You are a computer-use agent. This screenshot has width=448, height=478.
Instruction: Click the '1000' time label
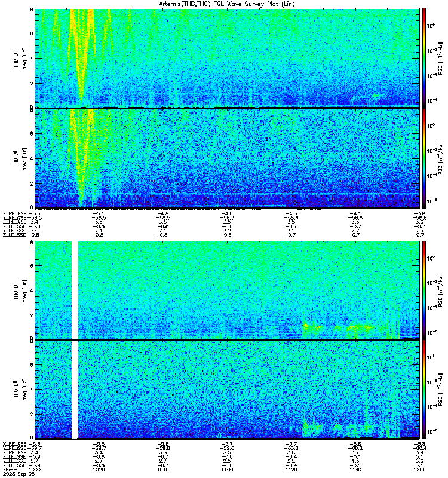coord(35,470)
